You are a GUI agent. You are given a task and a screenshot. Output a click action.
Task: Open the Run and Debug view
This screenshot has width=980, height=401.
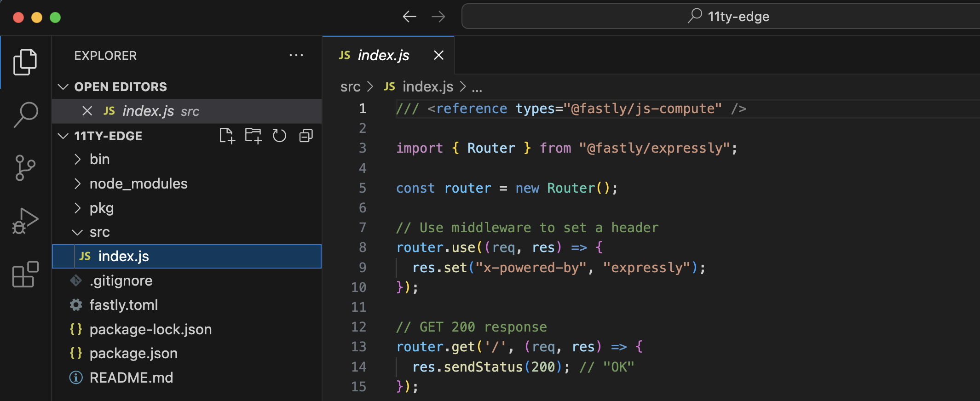[x=25, y=221]
